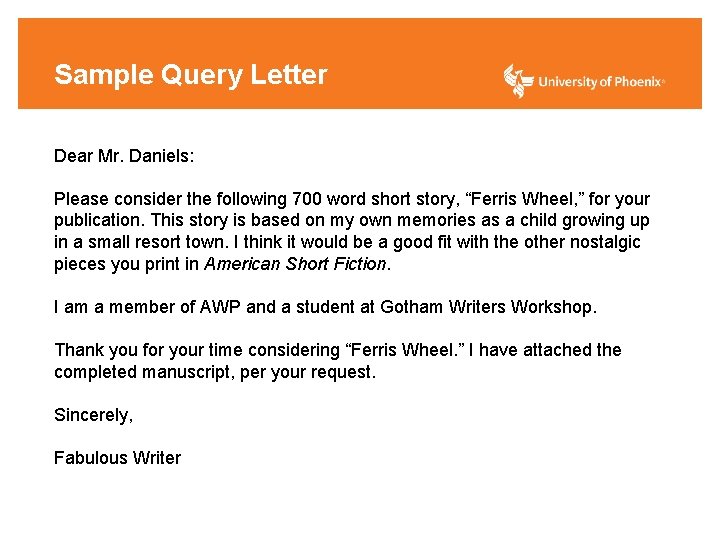Click the Fabulous Writer signature
The width and height of the screenshot is (720, 540).
pos(118,458)
